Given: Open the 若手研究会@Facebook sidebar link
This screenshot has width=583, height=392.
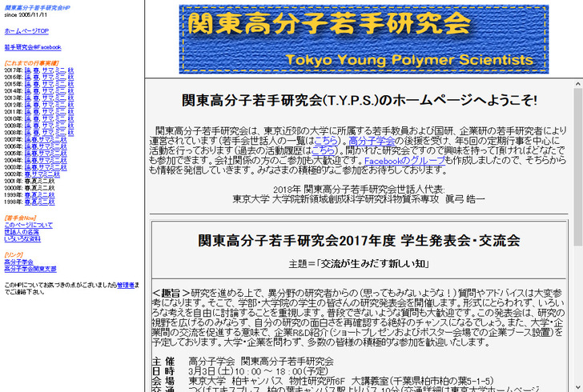Looking at the screenshot, I should (x=32, y=47).
